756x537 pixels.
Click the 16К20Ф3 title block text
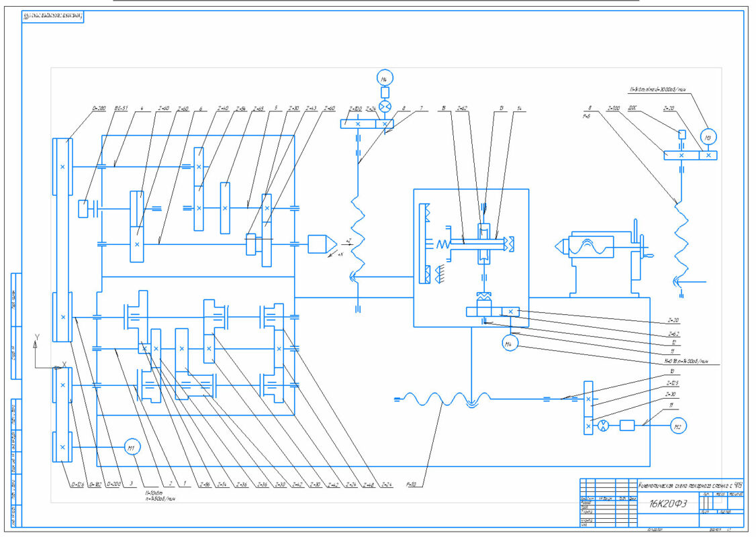[662, 505]
